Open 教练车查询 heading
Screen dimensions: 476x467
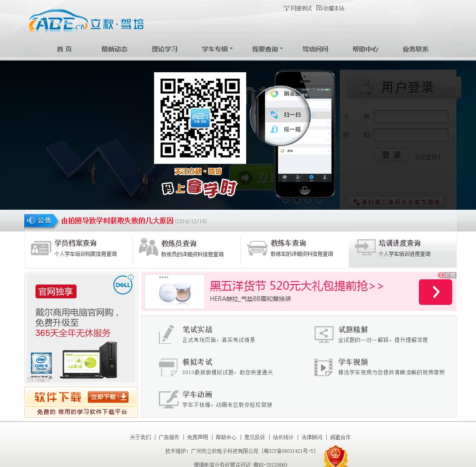288,243
